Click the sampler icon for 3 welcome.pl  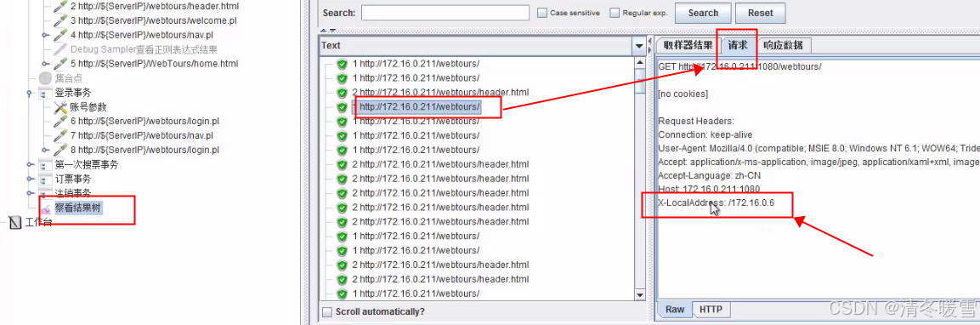[x=60, y=20]
